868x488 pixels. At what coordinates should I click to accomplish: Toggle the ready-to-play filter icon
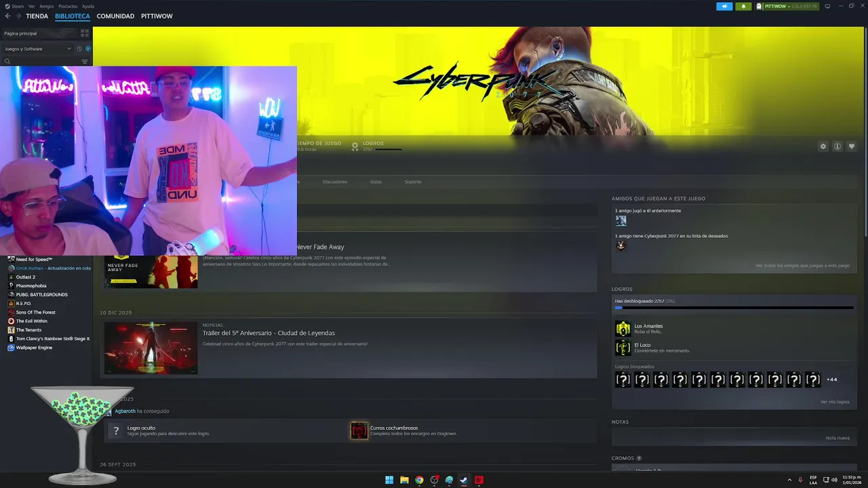[x=88, y=49]
